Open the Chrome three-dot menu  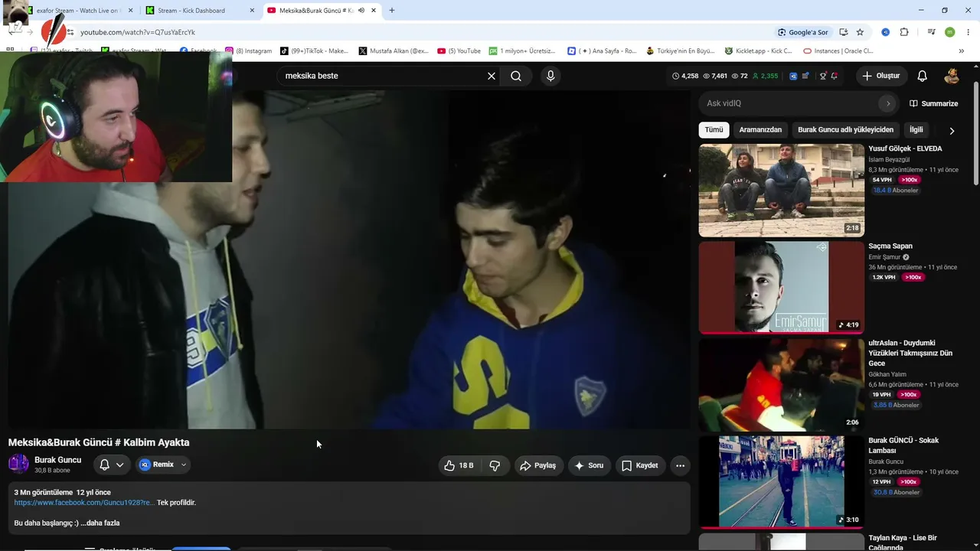(x=969, y=32)
